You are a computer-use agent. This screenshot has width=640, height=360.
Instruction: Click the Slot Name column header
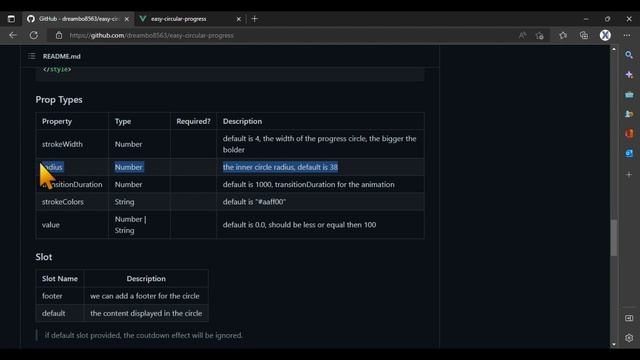tap(60, 279)
